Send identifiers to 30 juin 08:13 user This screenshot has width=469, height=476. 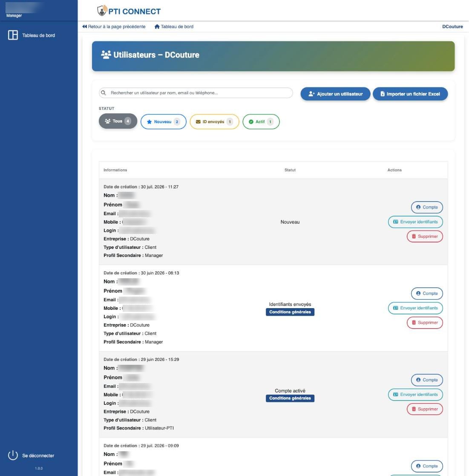[x=415, y=308]
